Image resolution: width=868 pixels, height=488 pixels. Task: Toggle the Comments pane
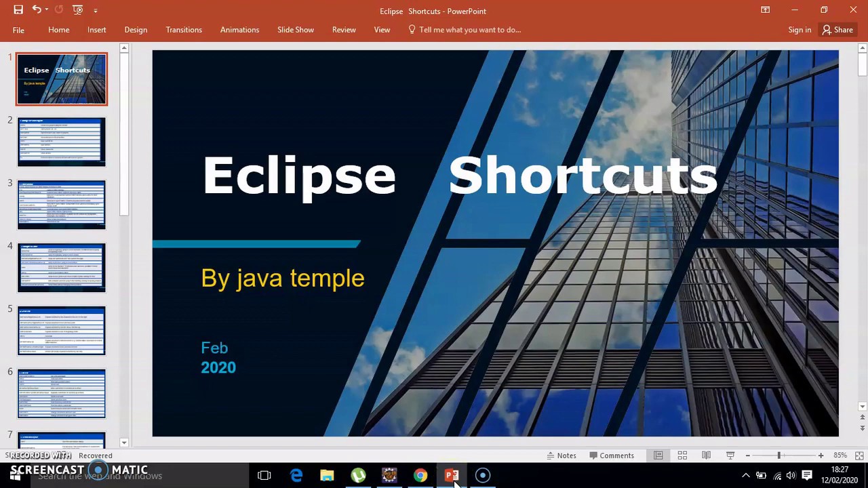[612, 455]
